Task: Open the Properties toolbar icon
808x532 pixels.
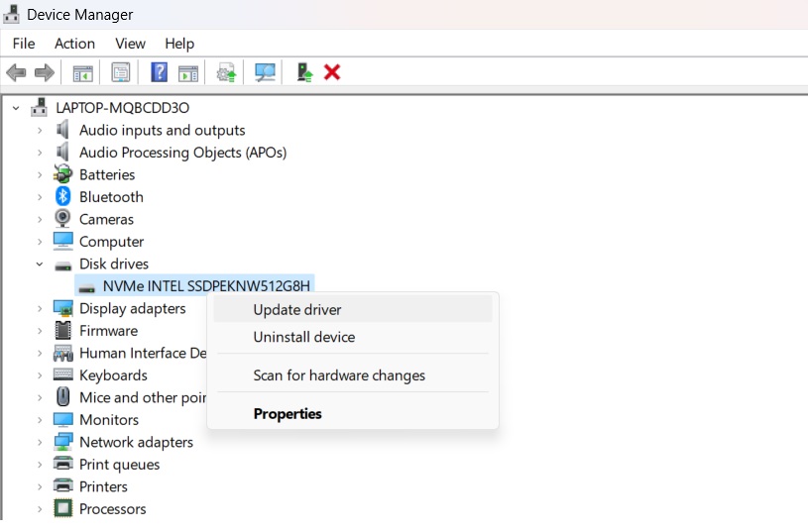Action: (121, 72)
